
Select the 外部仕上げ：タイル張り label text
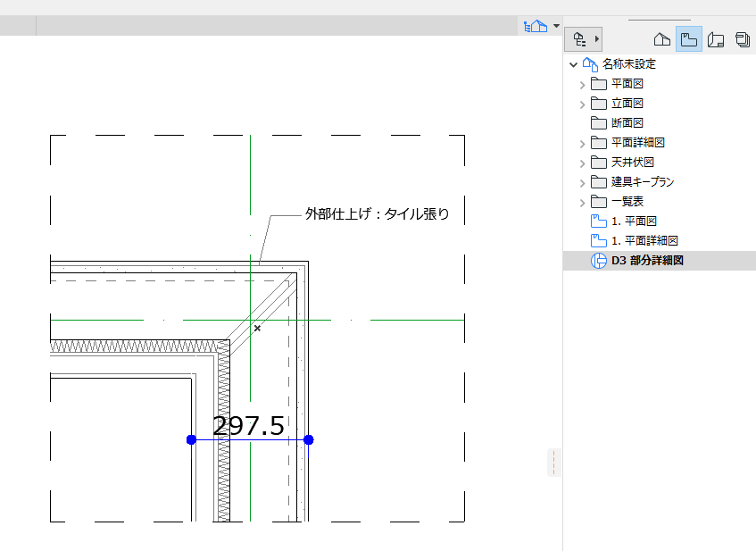tap(377, 213)
